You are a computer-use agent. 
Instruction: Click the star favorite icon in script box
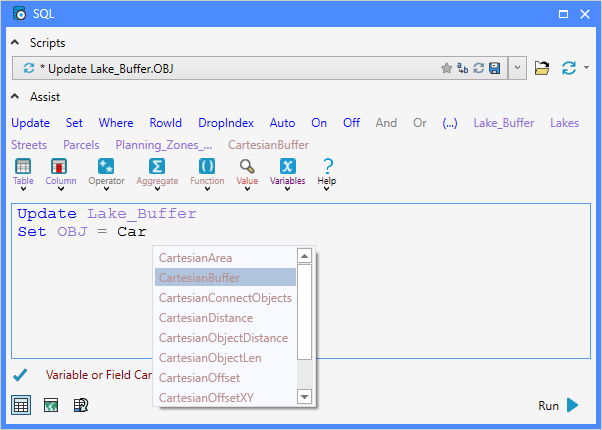pos(447,68)
